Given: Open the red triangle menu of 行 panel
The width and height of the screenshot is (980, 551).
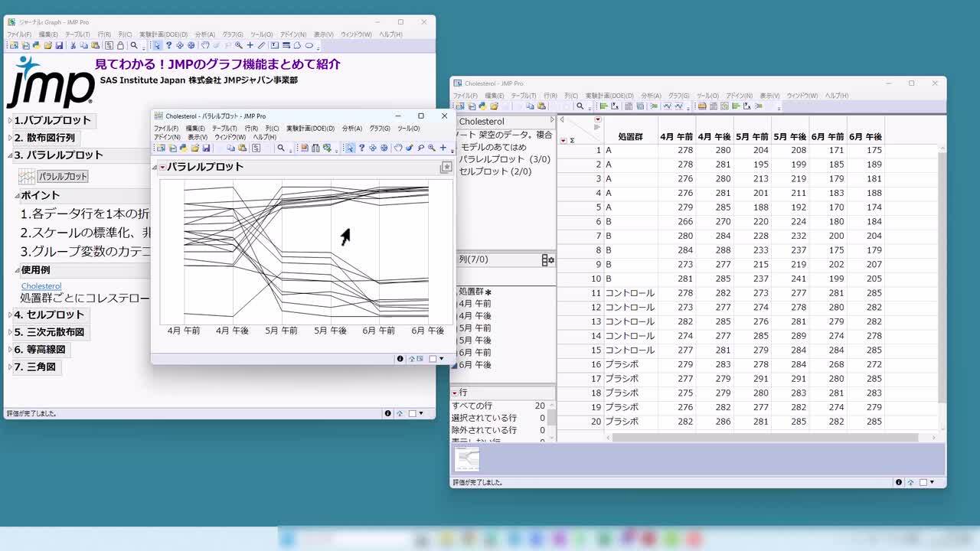Looking at the screenshot, I should pos(454,393).
